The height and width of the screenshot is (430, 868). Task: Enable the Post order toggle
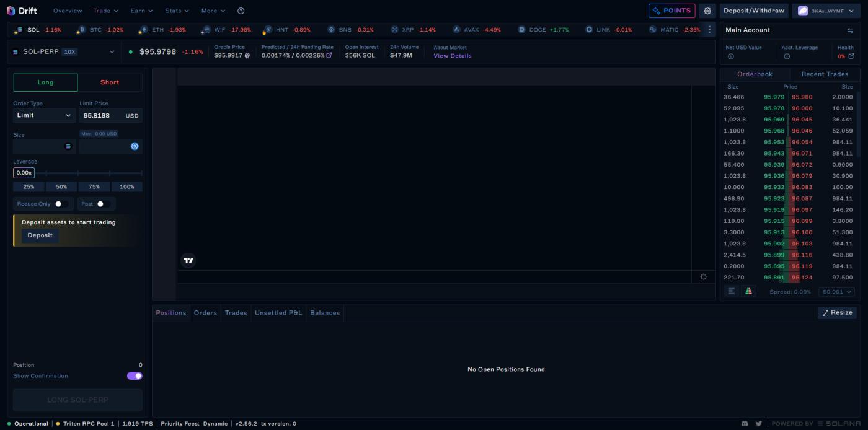tap(103, 204)
